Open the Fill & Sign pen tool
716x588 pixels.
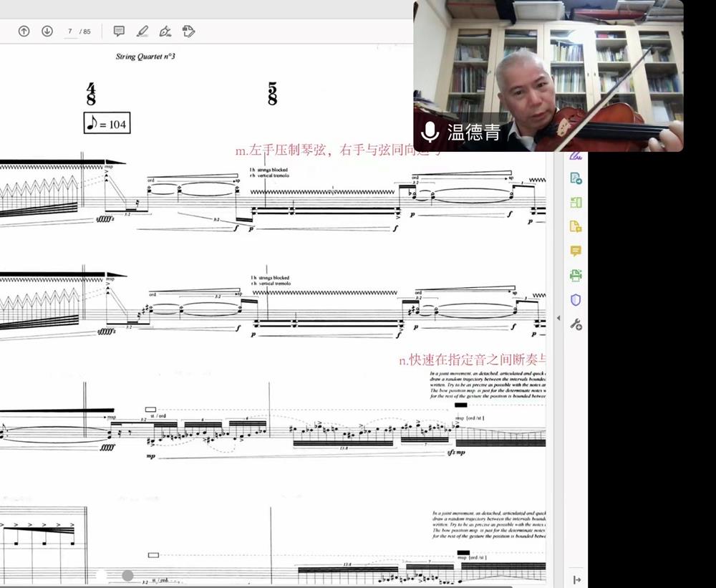point(165,32)
